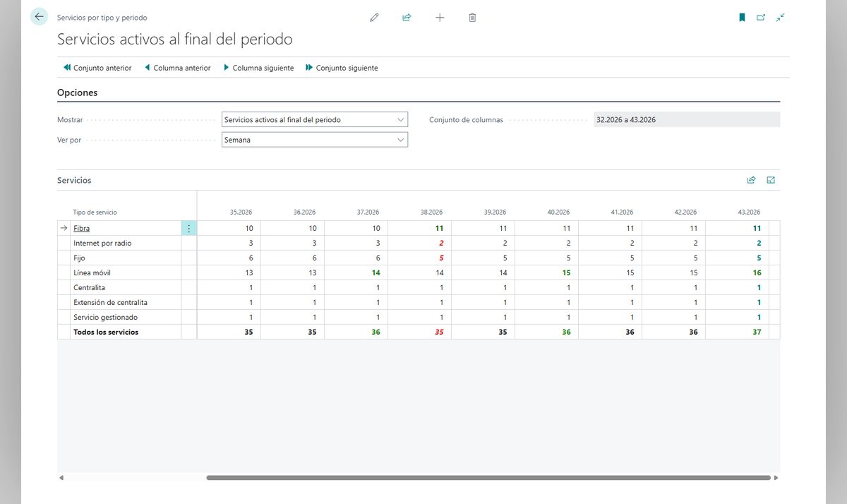The height and width of the screenshot is (504, 847).
Task: Click share icon in Servicios section
Action: [752, 180]
